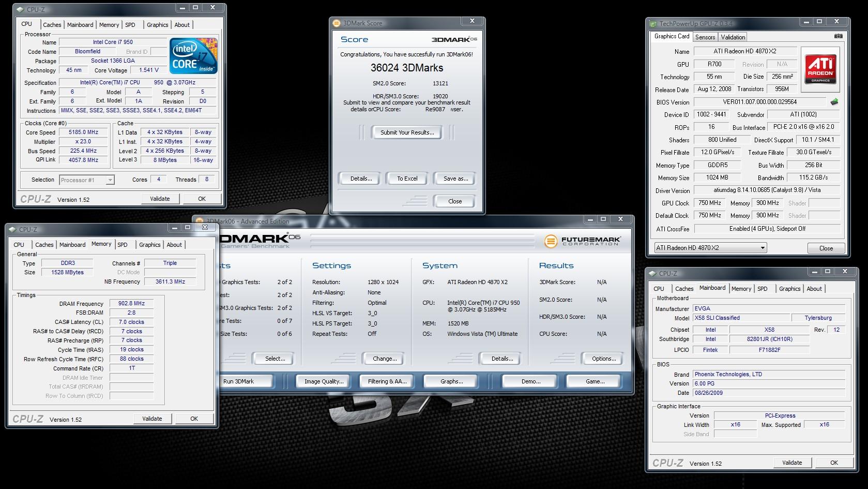
Task: Click Close button in GPU-Z window
Action: pos(826,248)
